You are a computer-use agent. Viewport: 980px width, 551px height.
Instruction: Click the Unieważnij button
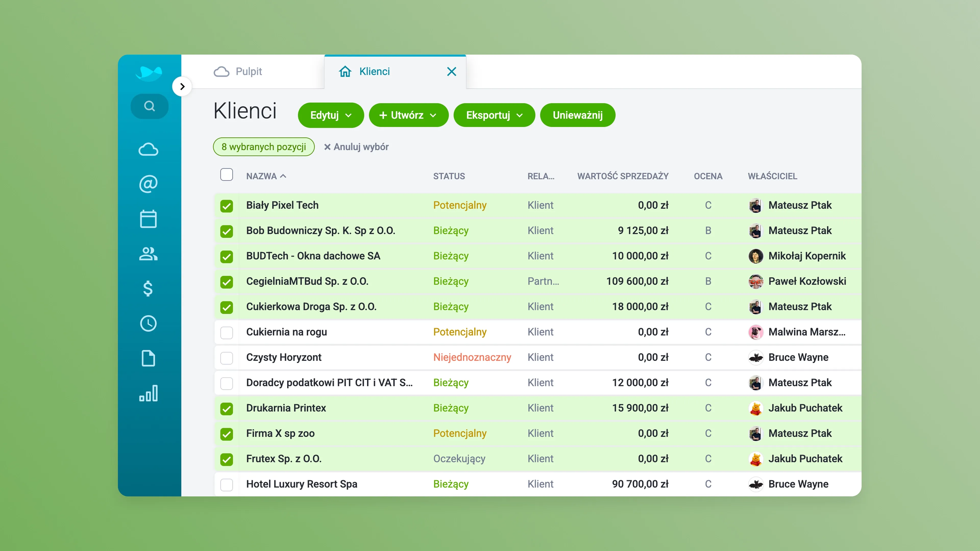point(577,115)
